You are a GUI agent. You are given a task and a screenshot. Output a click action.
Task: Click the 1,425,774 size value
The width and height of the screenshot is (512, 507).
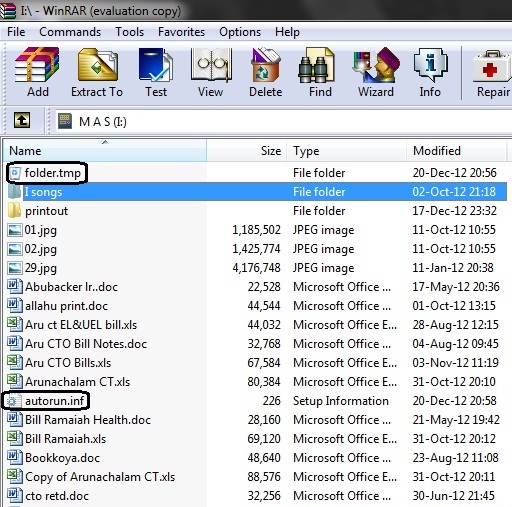[x=257, y=249]
